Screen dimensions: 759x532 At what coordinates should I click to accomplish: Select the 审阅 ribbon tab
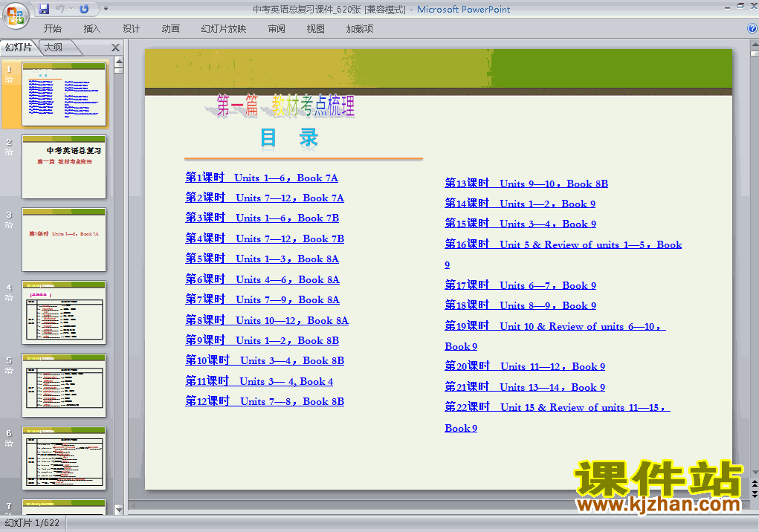[x=277, y=29]
